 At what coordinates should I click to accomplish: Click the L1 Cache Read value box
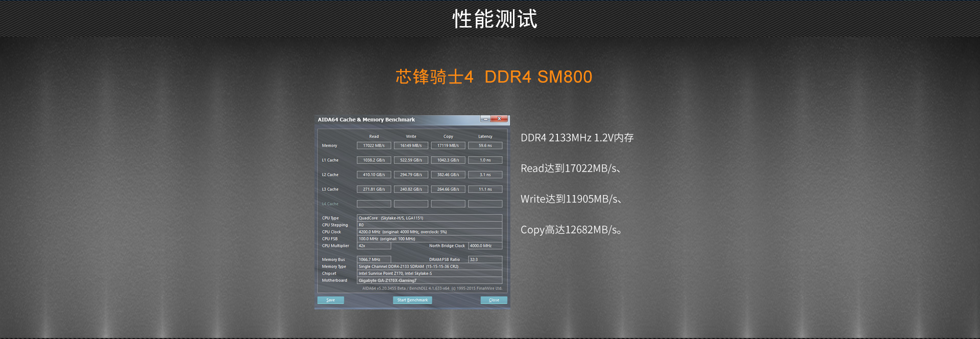[x=374, y=160]
